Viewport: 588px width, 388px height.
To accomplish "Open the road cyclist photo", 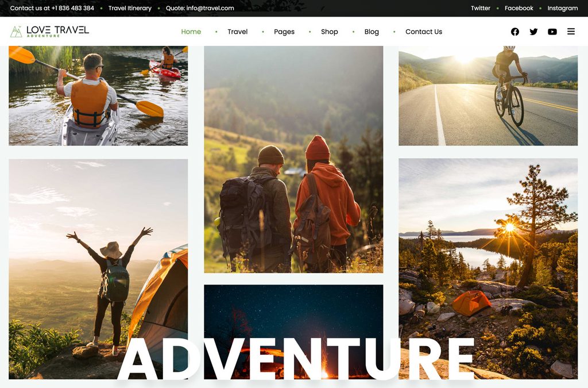I will (488, 95).
